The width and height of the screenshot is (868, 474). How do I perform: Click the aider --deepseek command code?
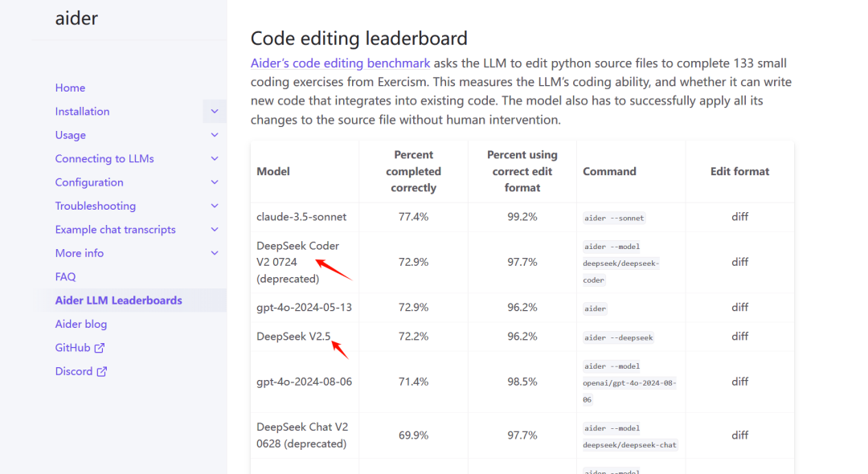coord(619,337)
